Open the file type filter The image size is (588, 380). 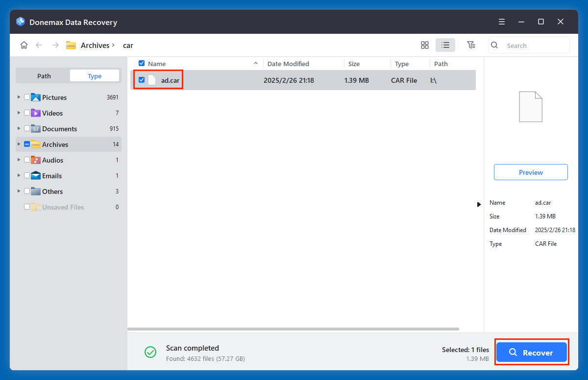tap(471, 45)
